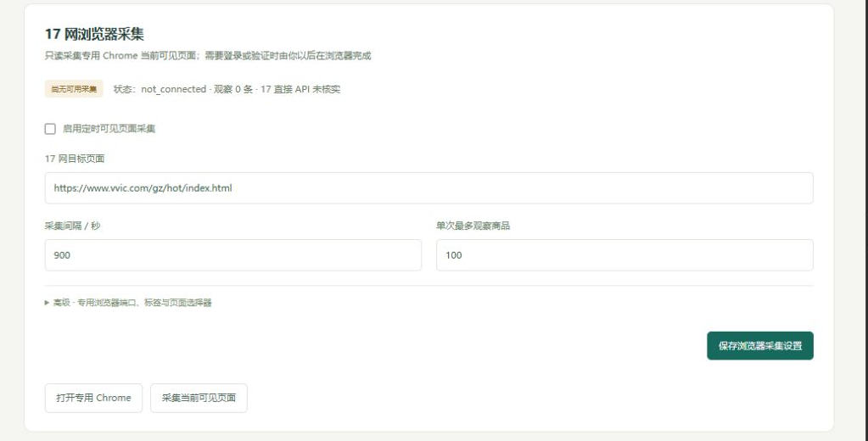
Task: Click the 17 网目标页面 URL input field
Action: click(x=429, y=188)
